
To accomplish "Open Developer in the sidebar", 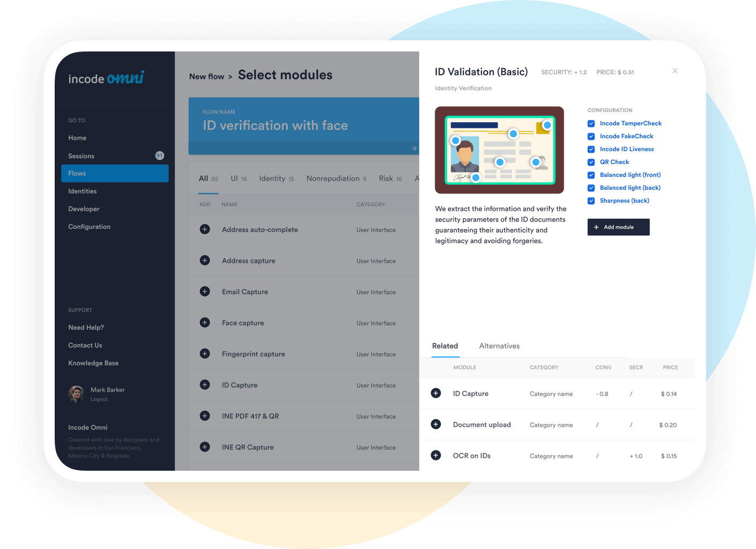I will pyautogui.click(x=84, y=209).
